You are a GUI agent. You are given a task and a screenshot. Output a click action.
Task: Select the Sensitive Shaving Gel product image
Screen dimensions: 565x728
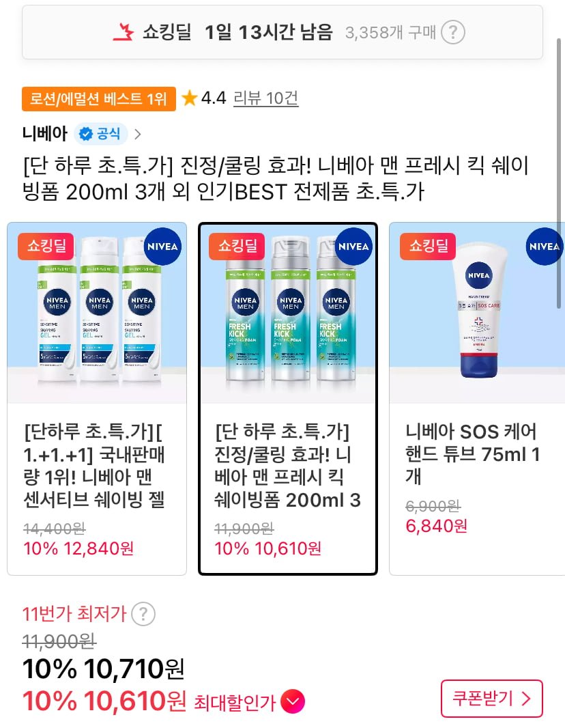pyautogui.click(x=97, y=313)
